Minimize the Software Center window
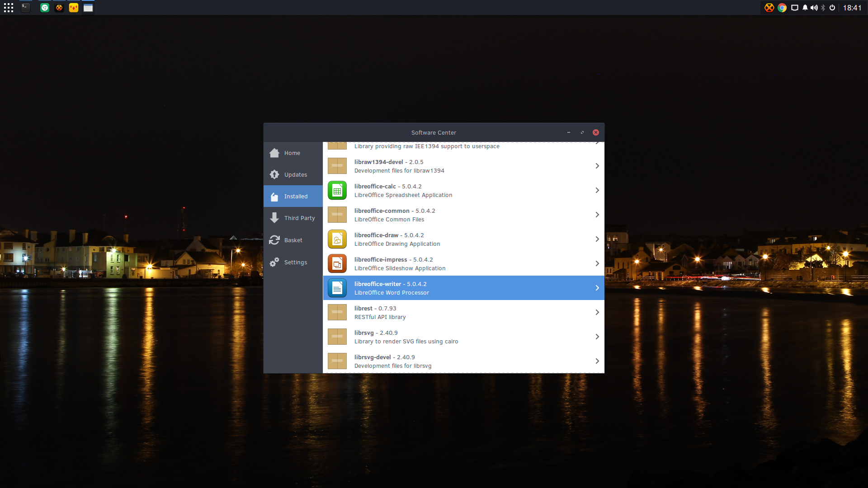Viewport: 868px width, 488px height. [x=569, y=132]
